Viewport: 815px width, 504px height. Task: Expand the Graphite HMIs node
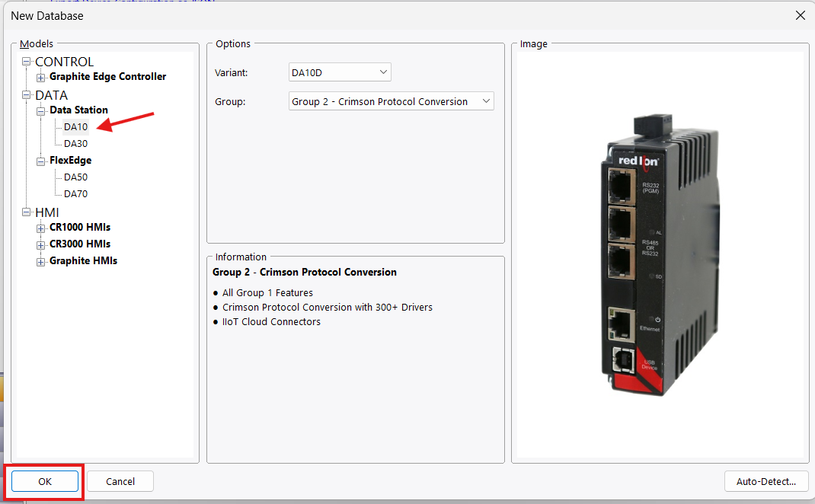coord(41,261)
